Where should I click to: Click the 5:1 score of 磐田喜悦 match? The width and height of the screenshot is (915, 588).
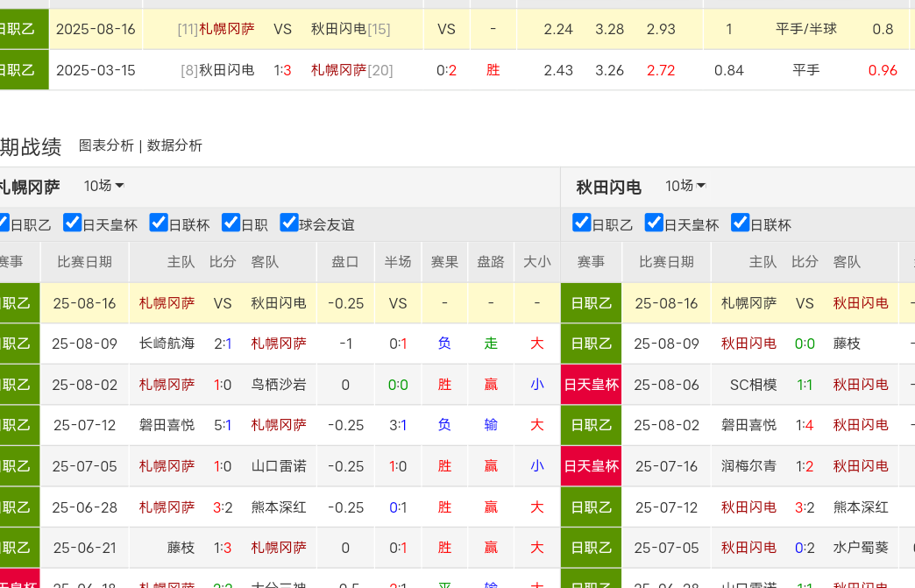click(223, 425)
